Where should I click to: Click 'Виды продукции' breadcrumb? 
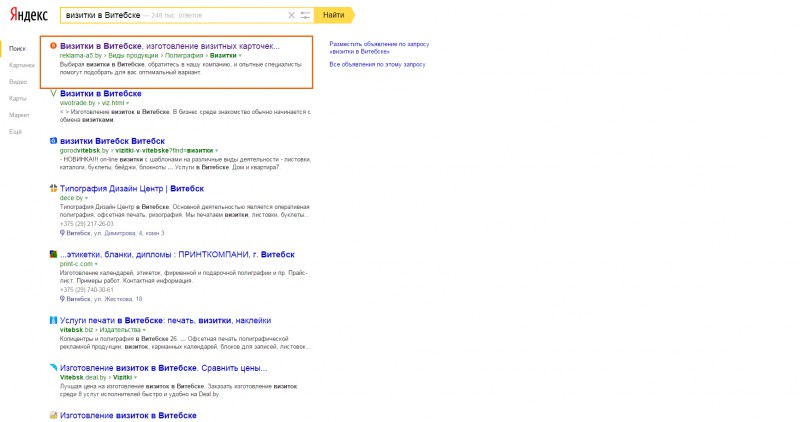click(x=133, y=55)
